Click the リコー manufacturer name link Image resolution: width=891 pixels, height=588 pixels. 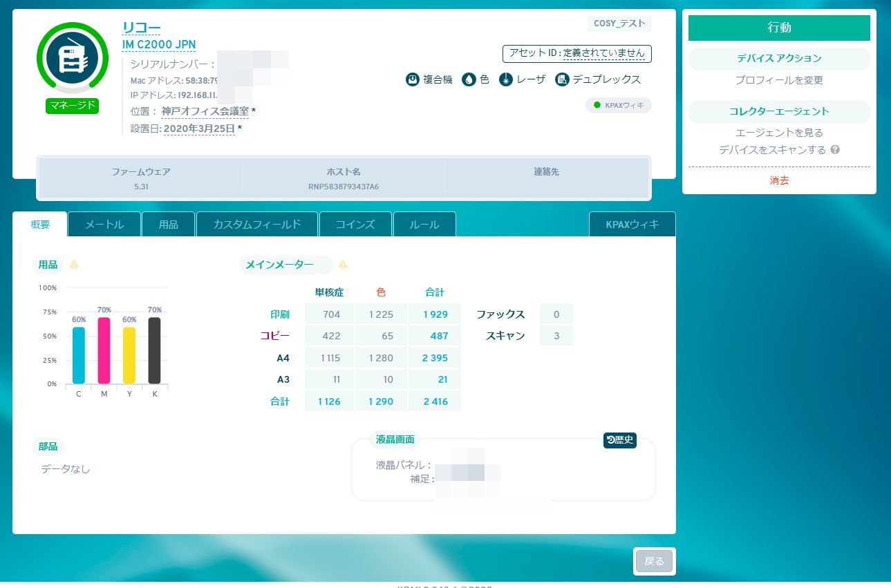pos(141,27)
